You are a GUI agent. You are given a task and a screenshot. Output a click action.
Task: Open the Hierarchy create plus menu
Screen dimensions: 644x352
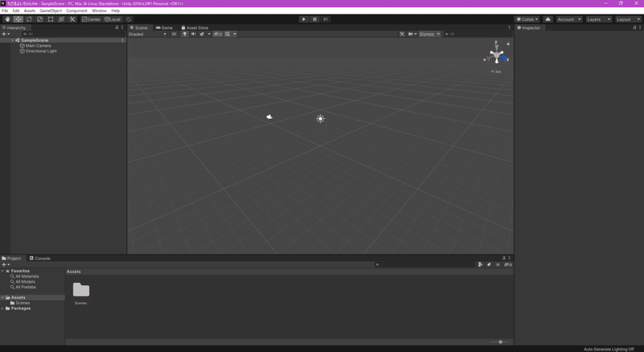6,34
